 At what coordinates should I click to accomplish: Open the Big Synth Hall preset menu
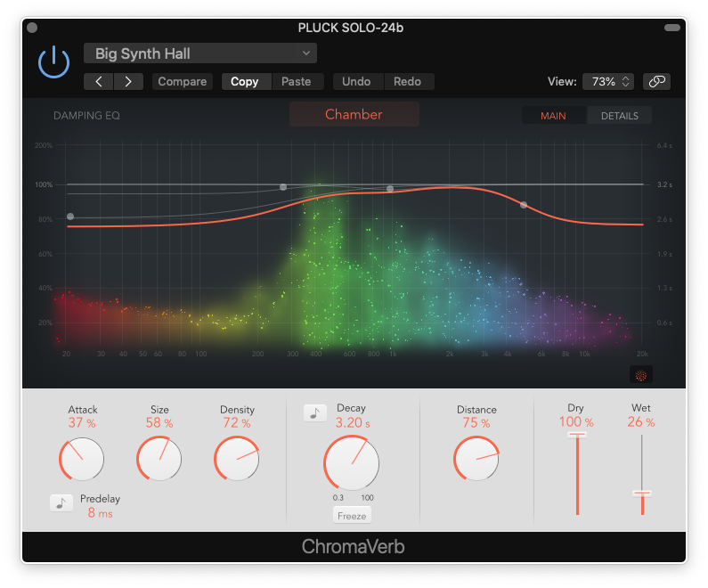pyautogui.click(x=200, y=53)
